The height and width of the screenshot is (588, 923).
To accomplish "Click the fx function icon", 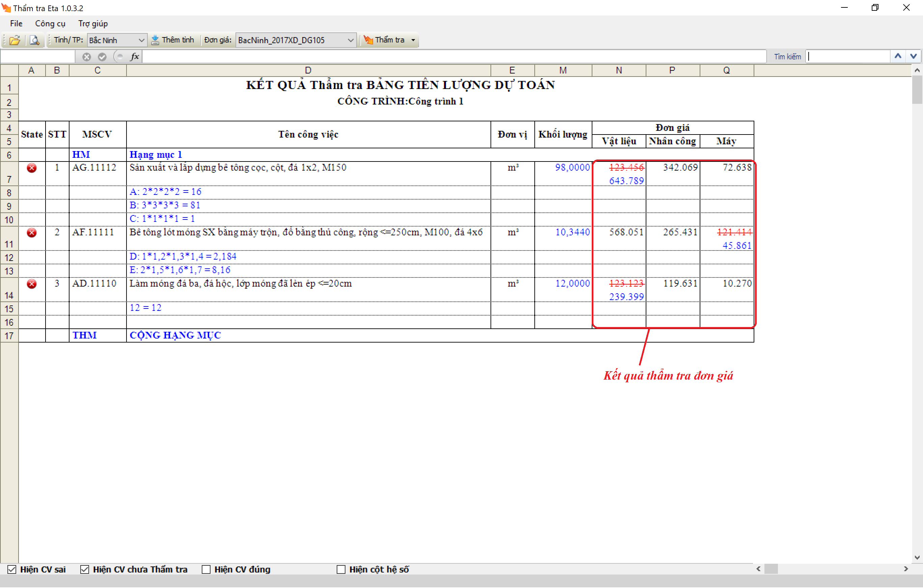I will click(x=135, y=57).
